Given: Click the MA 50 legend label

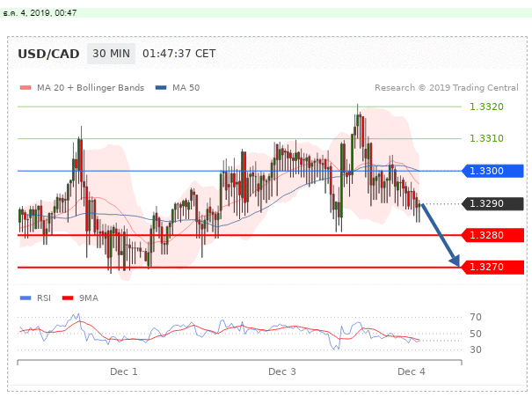Looking at the screenshot, I should pos(186,88).
